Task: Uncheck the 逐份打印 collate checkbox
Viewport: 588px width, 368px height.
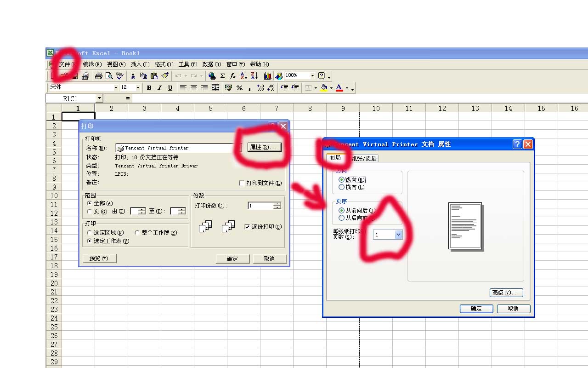Action: point(247,227)
